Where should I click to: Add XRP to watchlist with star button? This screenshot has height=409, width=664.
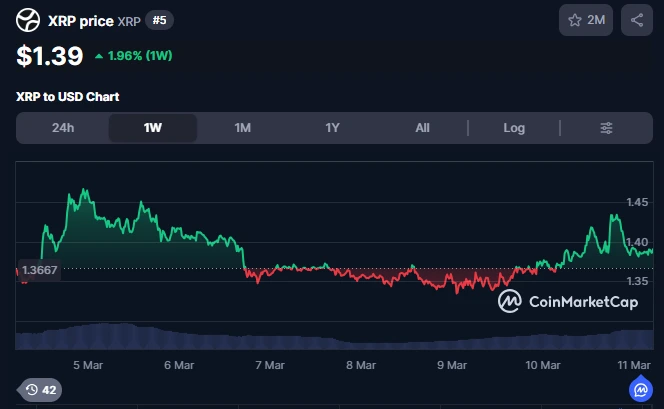point(586,20)
